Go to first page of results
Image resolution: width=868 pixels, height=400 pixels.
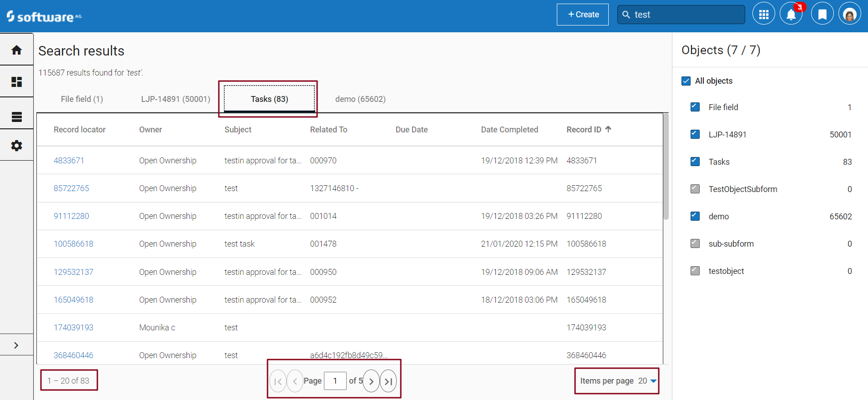coord(278,381)
